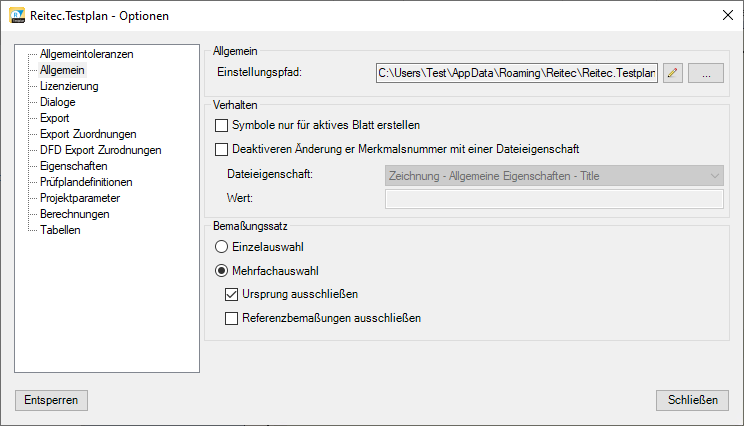Open the Dateieigenschaft dropdown list
Viewport: 744px width, 426px height.
pyautogui.click(x=554, y=176)
